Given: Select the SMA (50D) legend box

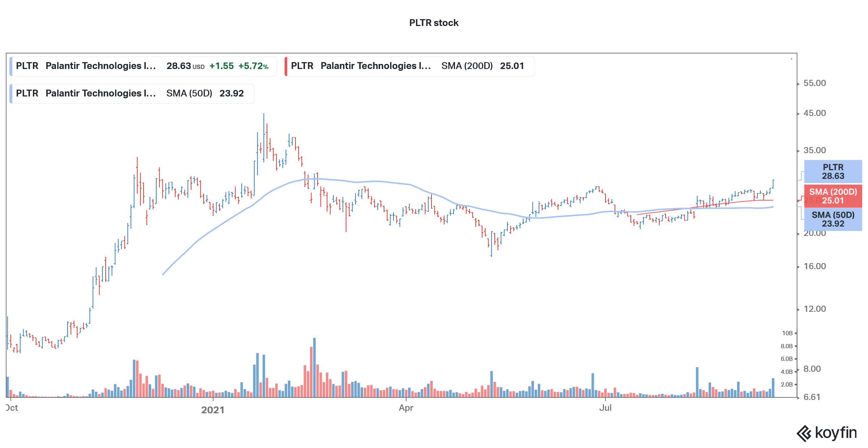Looking at the screenshot, I should tap(132, 94).
